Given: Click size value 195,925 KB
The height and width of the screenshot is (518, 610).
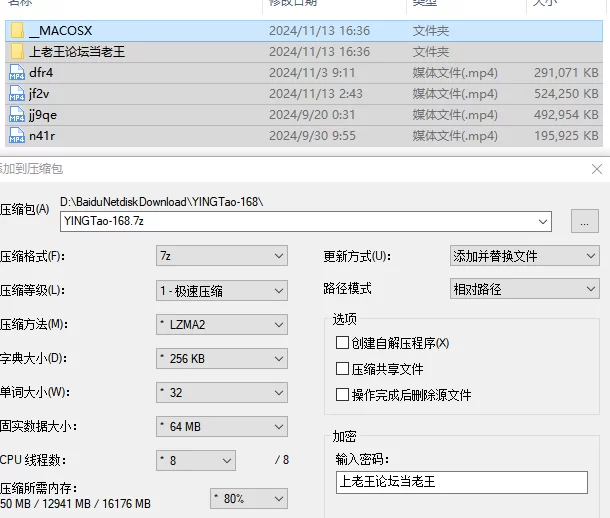Looking at the screenshot, I should pos(566,136).
